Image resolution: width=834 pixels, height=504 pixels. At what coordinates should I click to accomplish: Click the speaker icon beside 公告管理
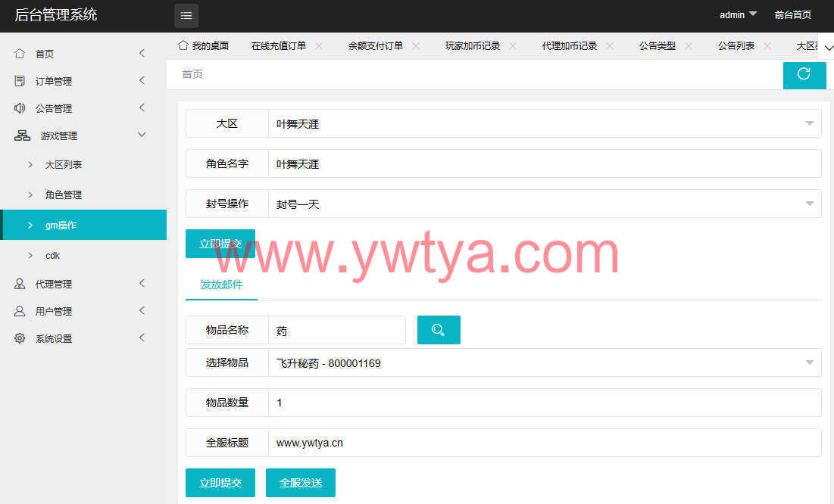pyautogui.click(x=20, y=108)
